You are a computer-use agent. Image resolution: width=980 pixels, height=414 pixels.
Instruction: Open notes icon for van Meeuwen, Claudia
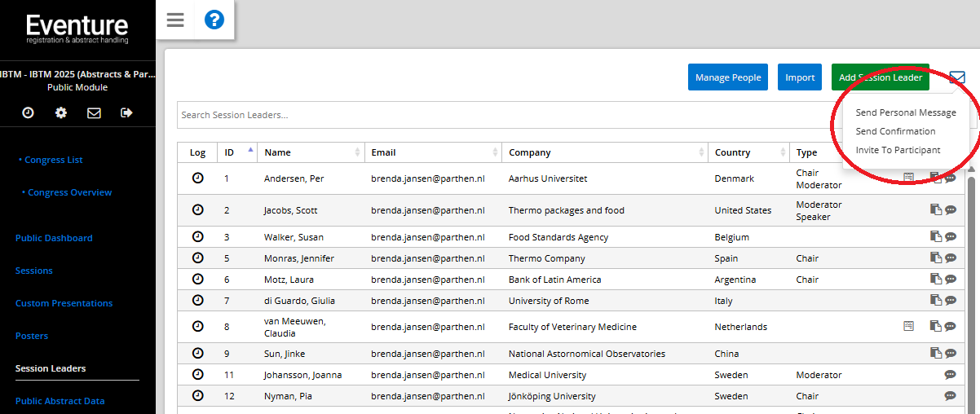pos(908,326)
